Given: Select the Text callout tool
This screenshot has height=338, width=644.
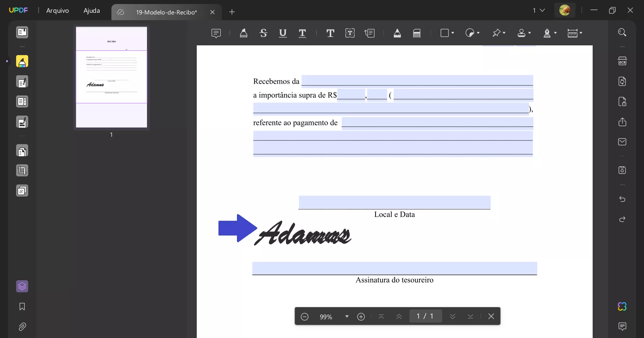Looking at the screenshot, I should (x=369, y=33).
